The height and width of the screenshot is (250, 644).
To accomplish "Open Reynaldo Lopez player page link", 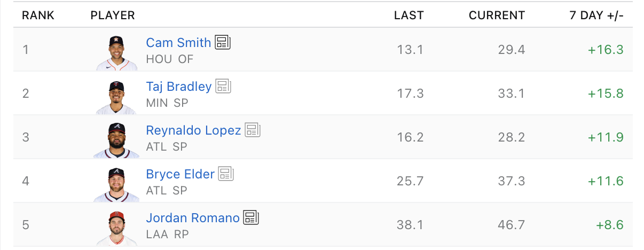I will [x=193, y=130].
